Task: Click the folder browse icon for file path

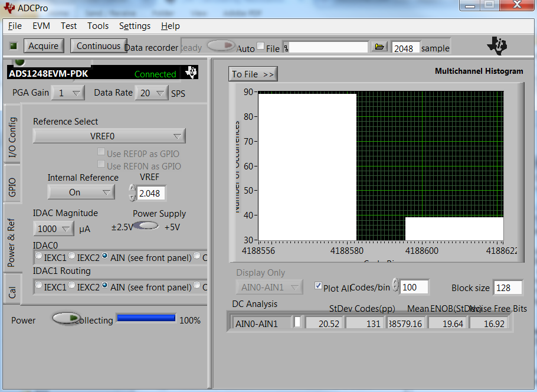Action: [x=379, y=47]
